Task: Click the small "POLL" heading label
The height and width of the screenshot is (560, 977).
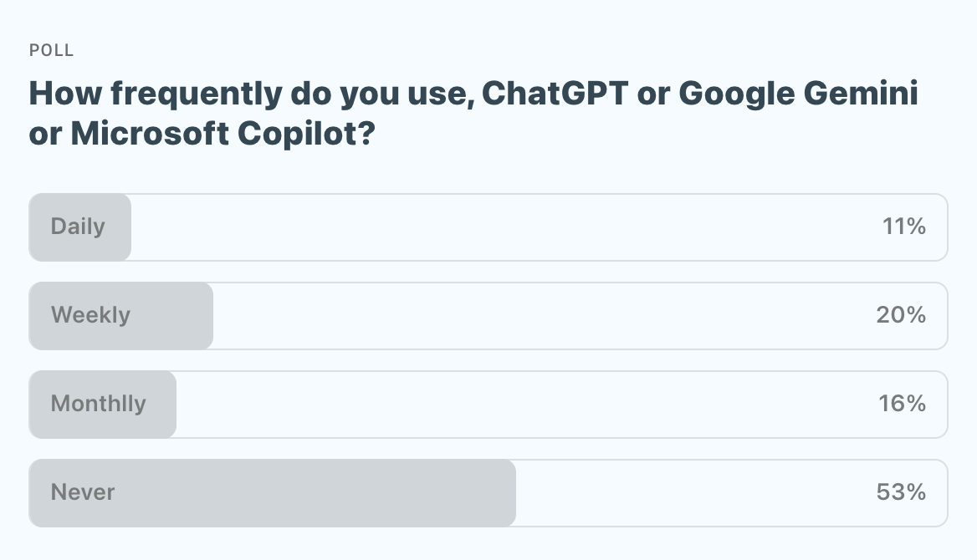Action: click(52, 50)
